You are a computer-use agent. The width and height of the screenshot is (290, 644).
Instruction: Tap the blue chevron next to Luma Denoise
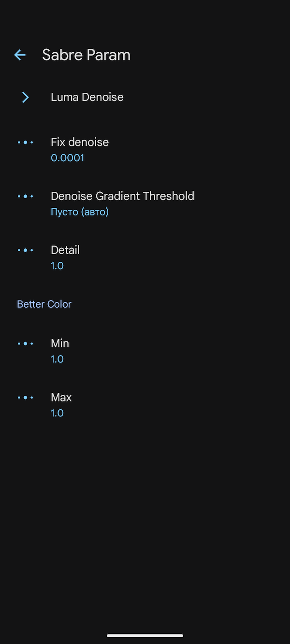pyautogui.click(x=25, y=97)
